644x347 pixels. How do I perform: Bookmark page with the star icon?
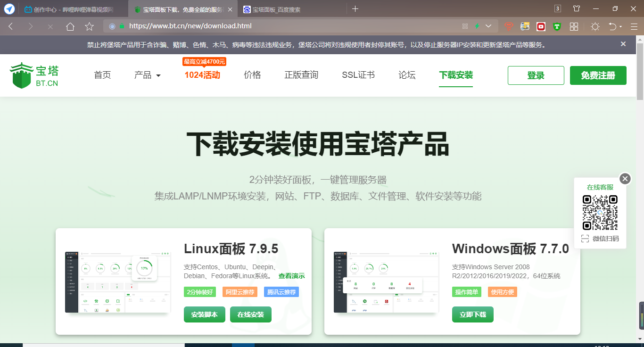pyautogui.click(x=89, y=26)
